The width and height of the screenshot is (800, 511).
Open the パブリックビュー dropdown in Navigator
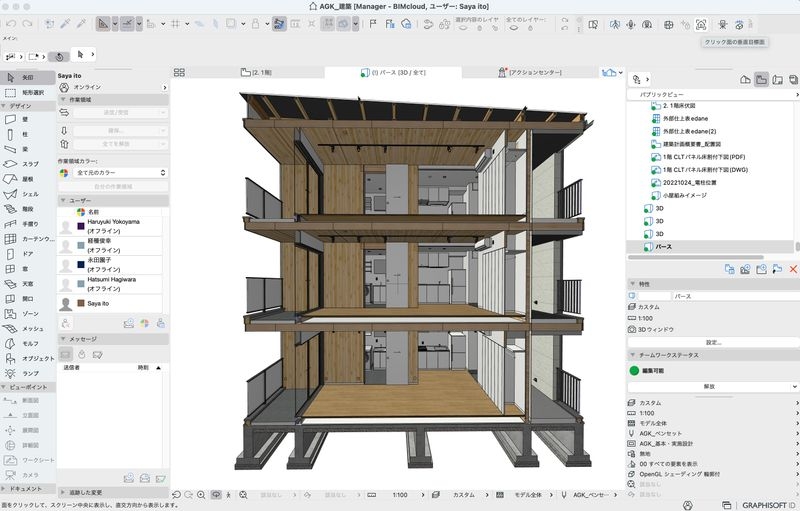pyautogui.click(x=713, y=95)
